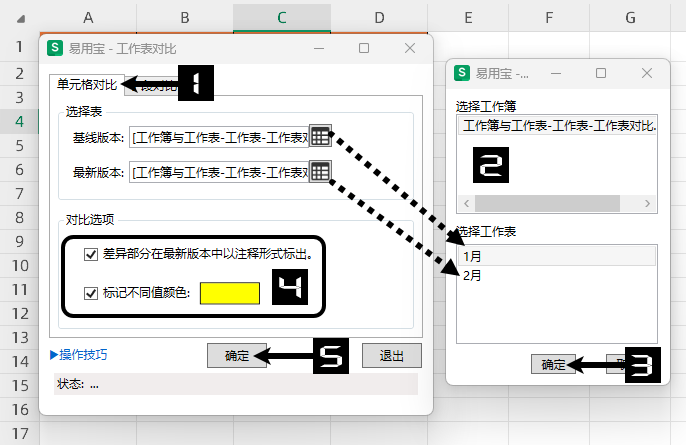686x445 pixels.
Task: Open range picker for 最新版本 field
Action: 320,172
